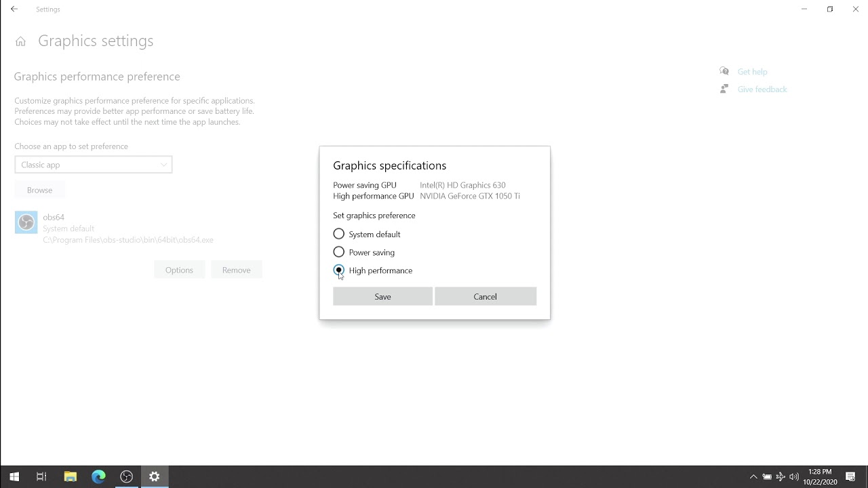Launch Microsoft Edge from the taskbar
Viewport: 868px width, 488px height.
point(98,476)
